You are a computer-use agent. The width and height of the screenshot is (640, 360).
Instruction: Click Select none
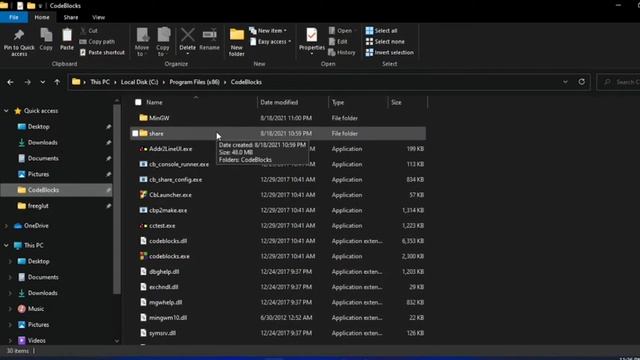point(385,42)
